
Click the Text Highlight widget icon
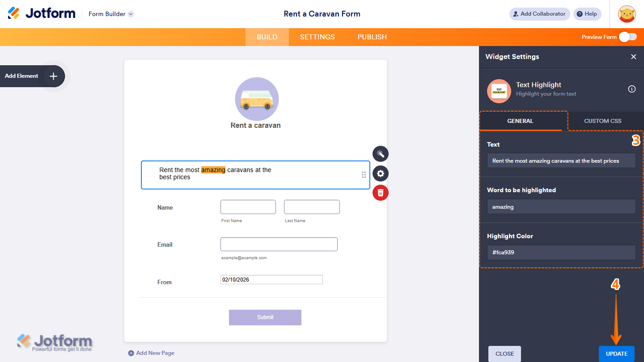tap(499, 91)
